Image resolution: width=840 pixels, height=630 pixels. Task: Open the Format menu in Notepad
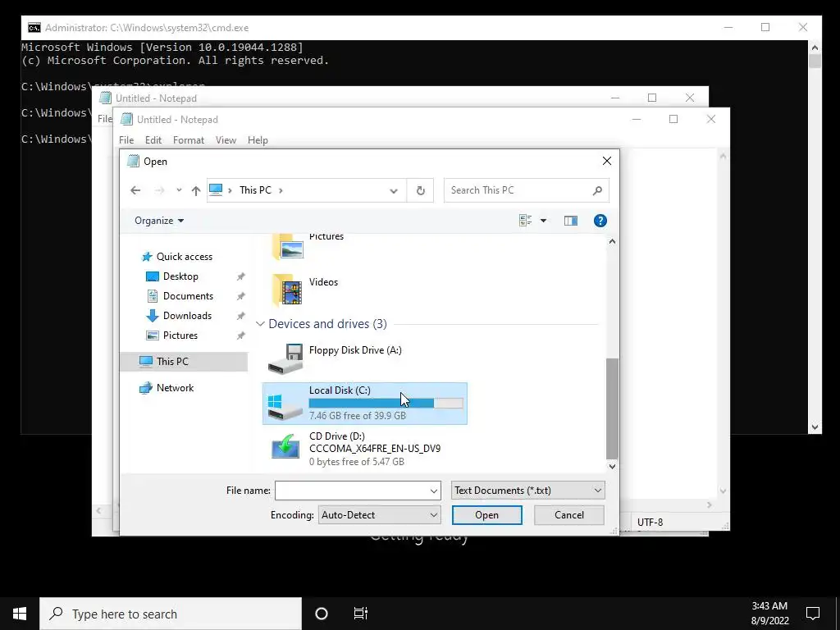(189, 140)
